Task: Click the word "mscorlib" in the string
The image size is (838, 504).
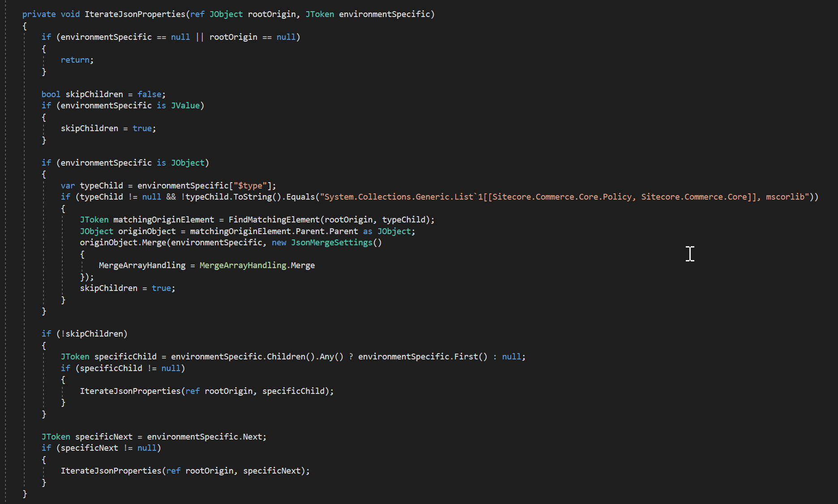Action: [x=785, y=197]
